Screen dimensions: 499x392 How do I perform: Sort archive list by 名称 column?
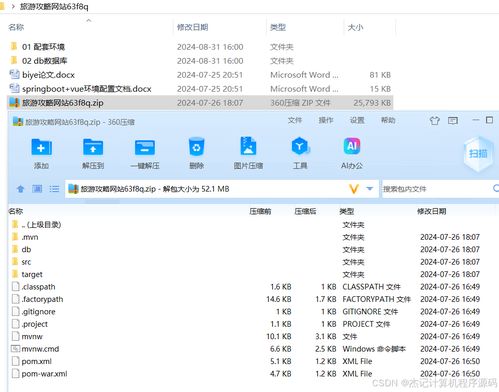click(15, 211)
